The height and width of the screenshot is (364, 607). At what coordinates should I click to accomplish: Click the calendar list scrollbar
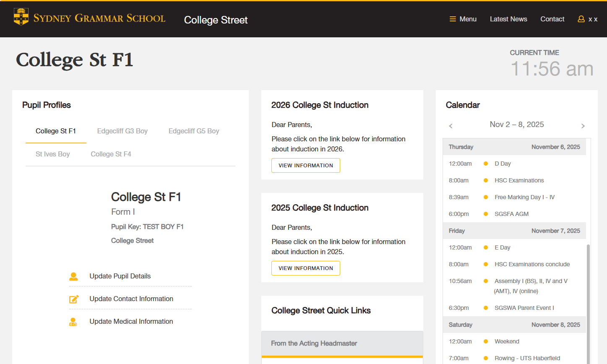[x=588, y=302]
